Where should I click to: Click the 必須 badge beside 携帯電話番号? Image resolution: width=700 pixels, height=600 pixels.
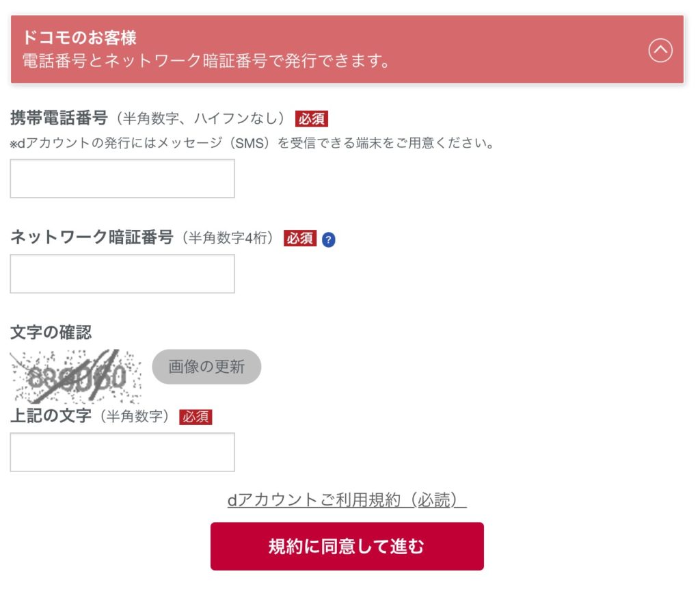pyautogui.click(x=312, y=119)
